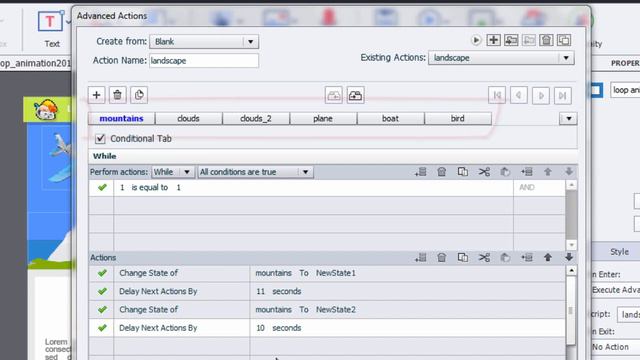Click the '10 seconds' delay value
Screen dimensions: 640x360
[x=279, y=328]
